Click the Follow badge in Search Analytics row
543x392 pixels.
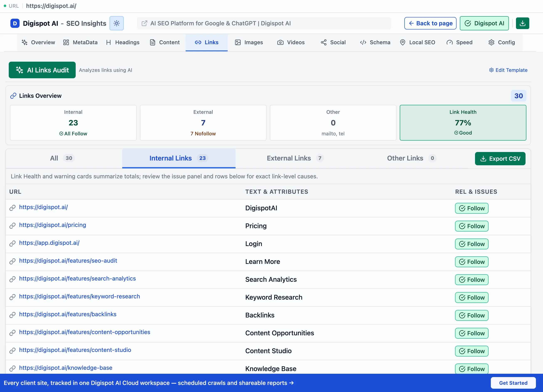[x=472, y=280]
